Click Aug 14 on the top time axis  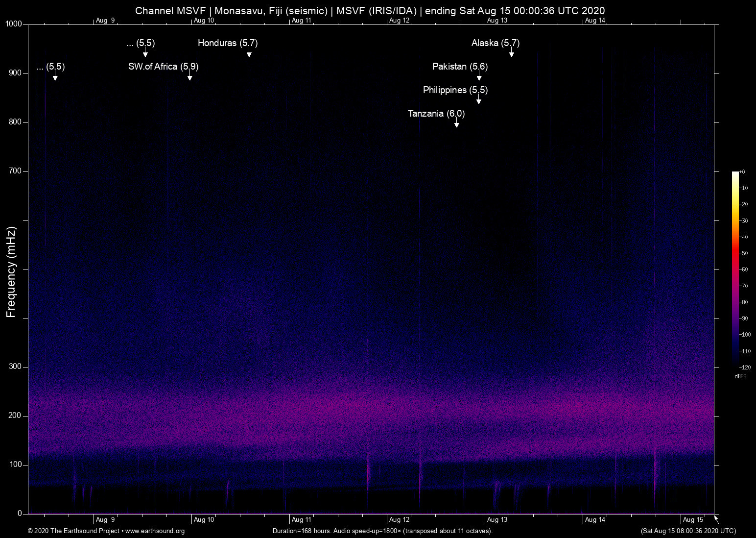595,21
